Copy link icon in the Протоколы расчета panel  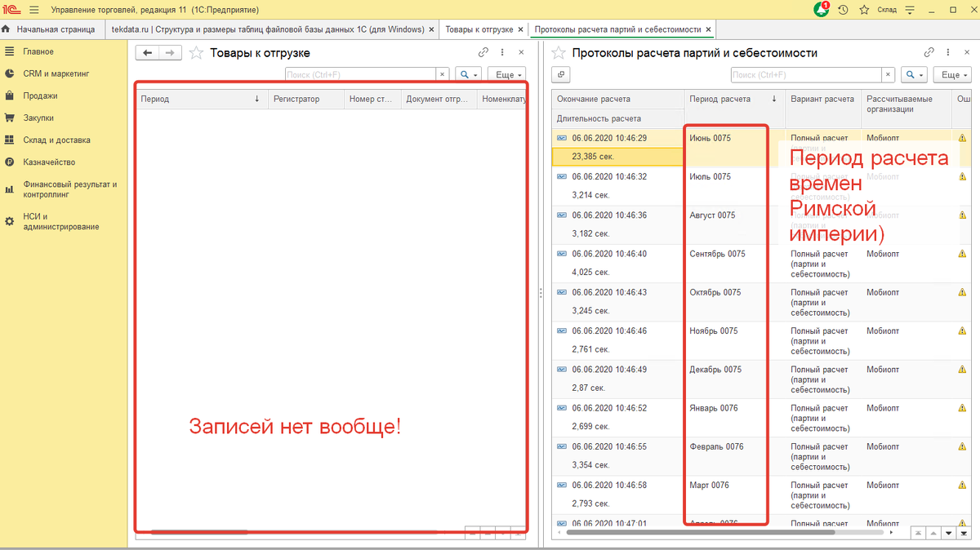[x=929, y=52]
